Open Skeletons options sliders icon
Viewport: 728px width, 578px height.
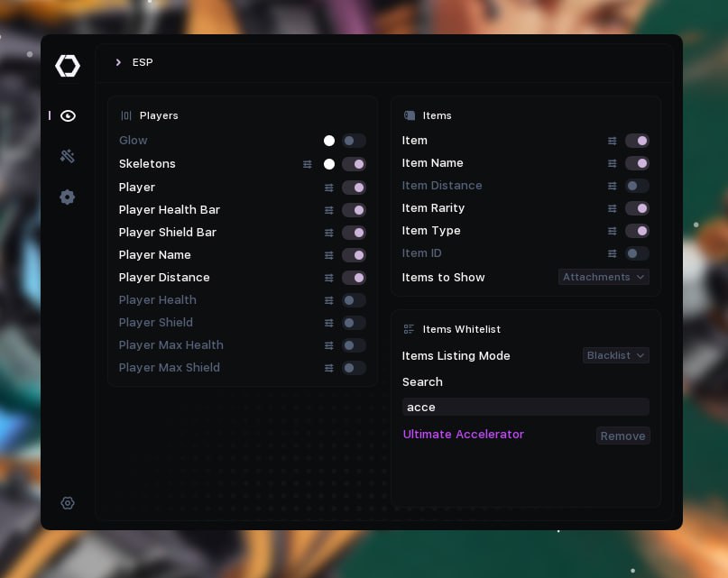307,164
